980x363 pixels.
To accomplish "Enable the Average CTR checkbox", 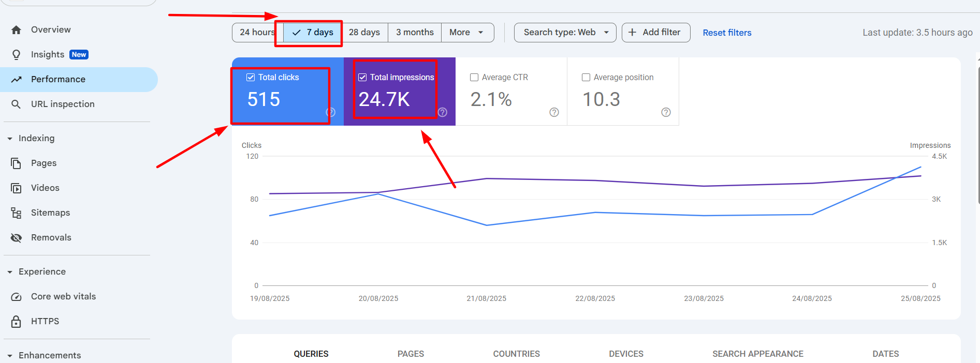I will click(x=474, y=78).
